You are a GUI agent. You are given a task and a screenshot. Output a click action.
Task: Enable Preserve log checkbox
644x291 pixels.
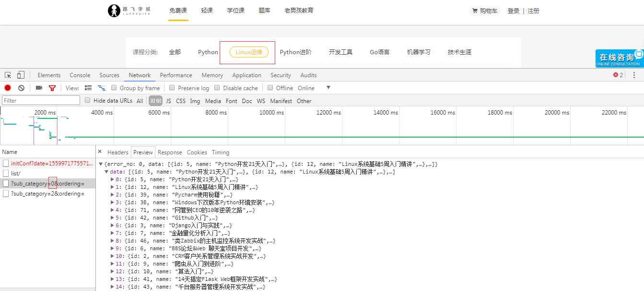click(x=172, y=88)
